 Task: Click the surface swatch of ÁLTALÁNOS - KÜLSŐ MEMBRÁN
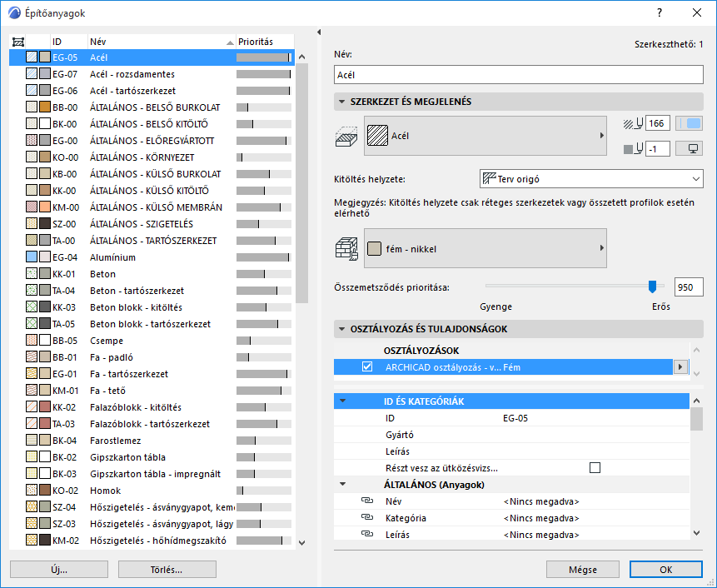(45, 207)
